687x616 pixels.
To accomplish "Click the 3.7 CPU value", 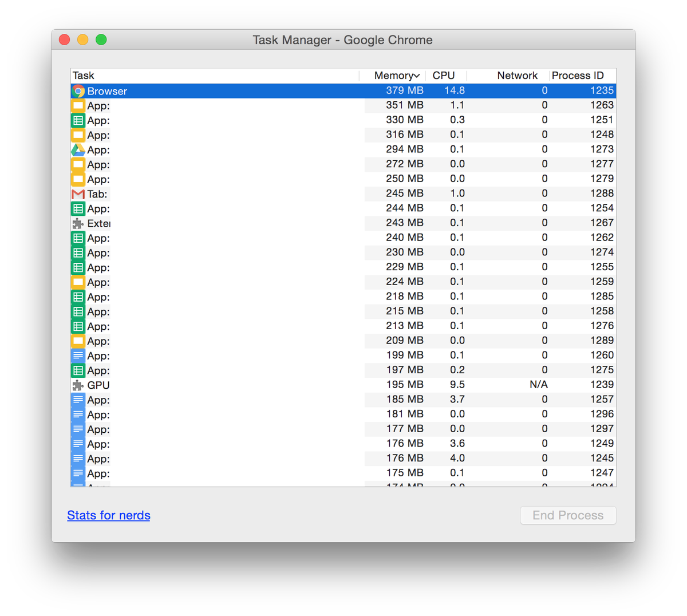I will pos(457,399).
